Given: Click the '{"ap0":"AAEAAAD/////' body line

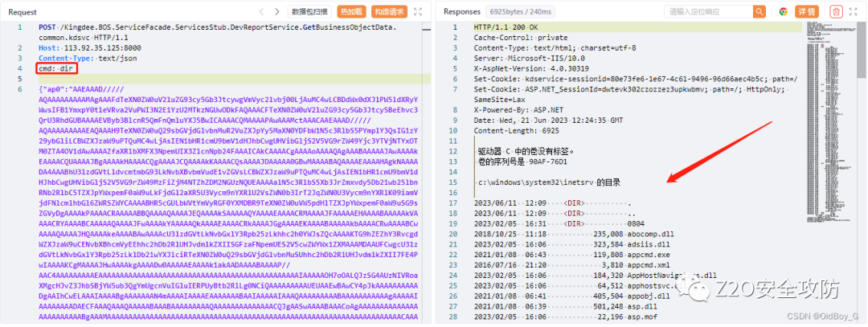Looking at the screenshot, I should point(81,90).
